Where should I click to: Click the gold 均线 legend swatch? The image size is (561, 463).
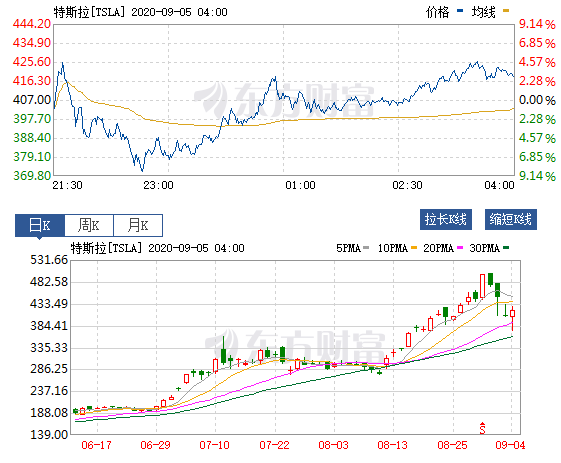click(506, 11)
